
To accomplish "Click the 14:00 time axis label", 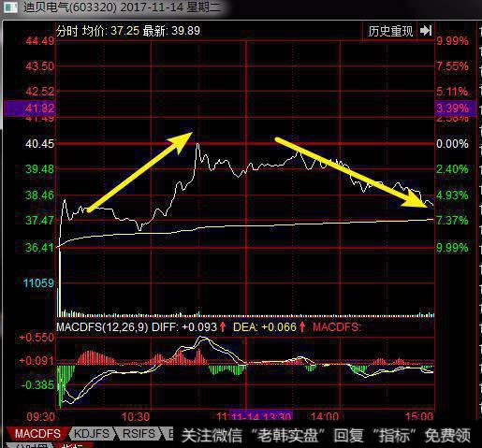I will tap(325, 417).
